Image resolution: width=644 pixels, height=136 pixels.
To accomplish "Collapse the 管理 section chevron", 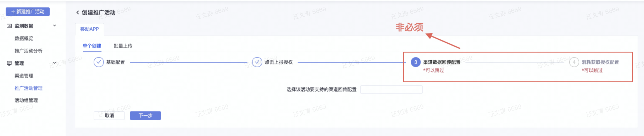I will (x=55, y=63).
